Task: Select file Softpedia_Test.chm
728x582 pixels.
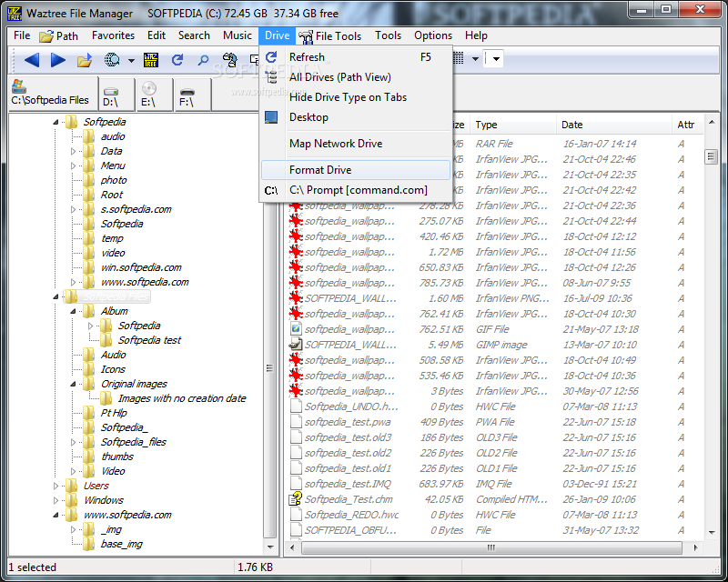Action: pos(349,499)
